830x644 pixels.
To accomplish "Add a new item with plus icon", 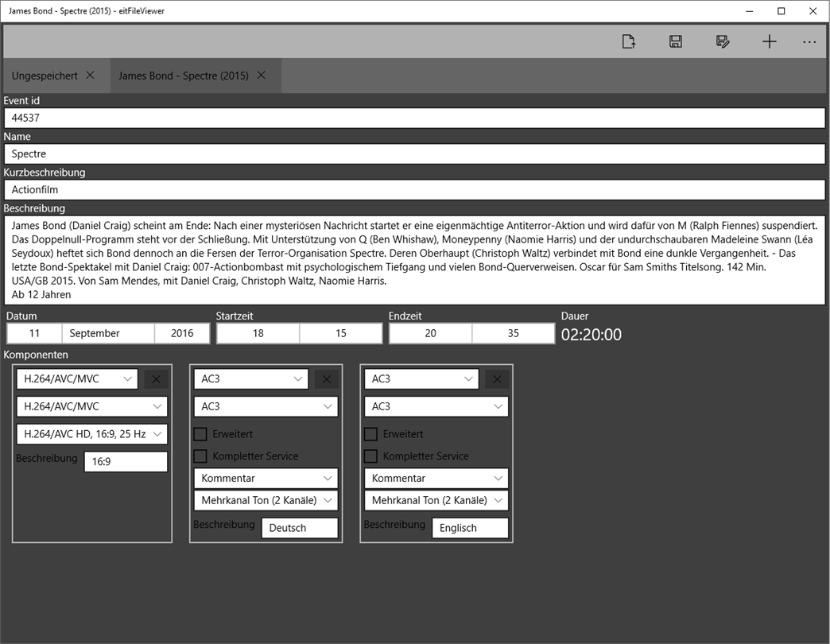I will pos(769,41).
